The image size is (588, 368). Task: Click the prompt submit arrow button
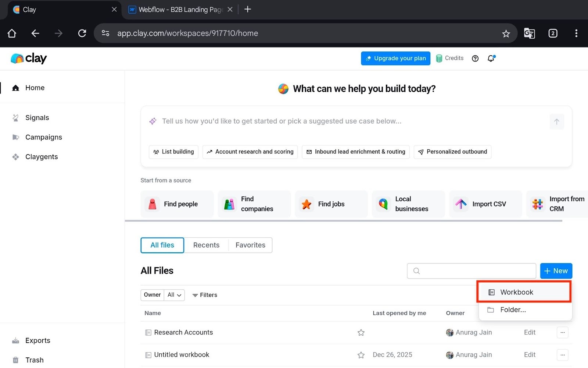pos(556,122)
